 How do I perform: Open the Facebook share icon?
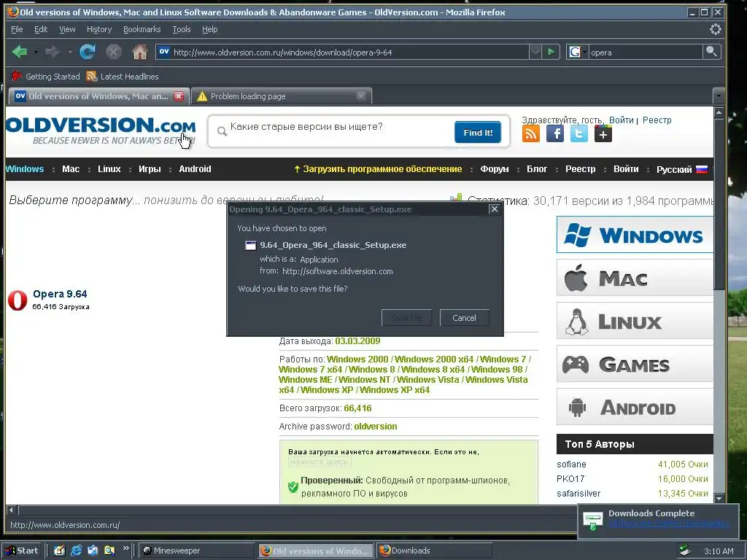point(555,134)
